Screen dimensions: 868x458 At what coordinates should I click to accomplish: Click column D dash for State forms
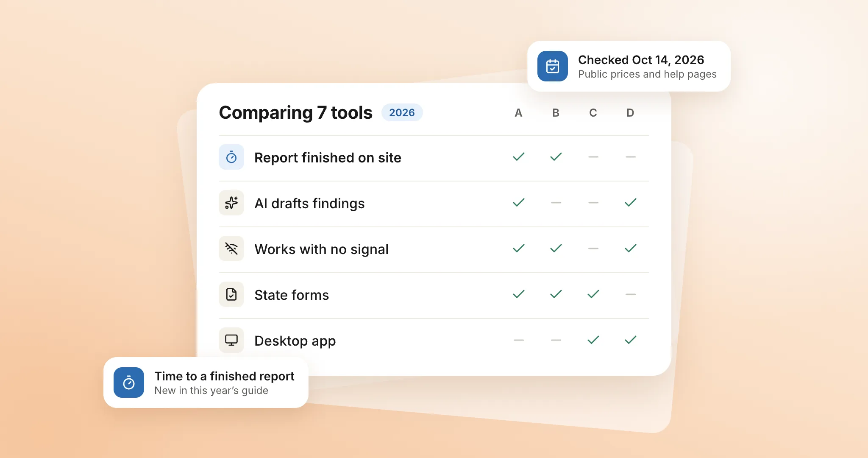(631, 294)
